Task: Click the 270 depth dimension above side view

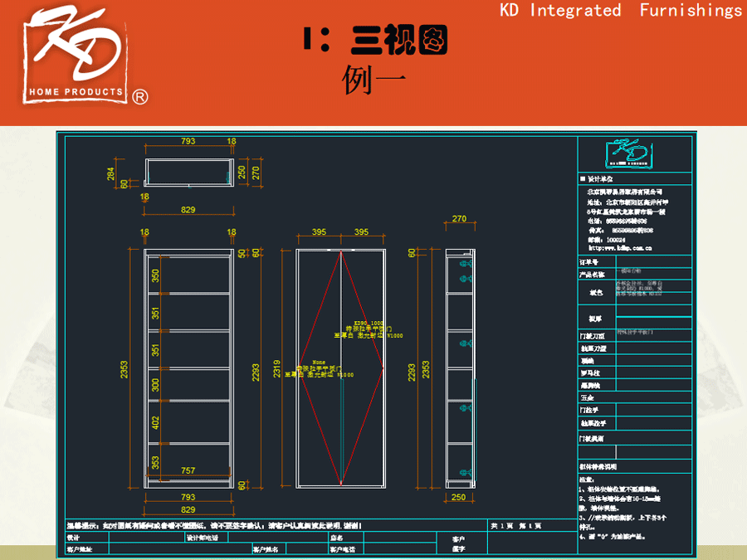Action: coord(459,219)
